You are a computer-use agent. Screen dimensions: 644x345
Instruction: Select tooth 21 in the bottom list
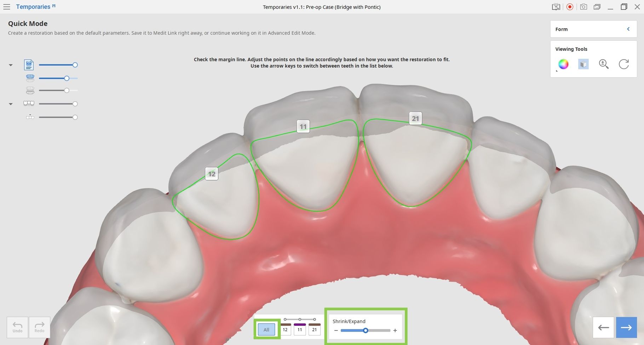click(x=314, y=329)
